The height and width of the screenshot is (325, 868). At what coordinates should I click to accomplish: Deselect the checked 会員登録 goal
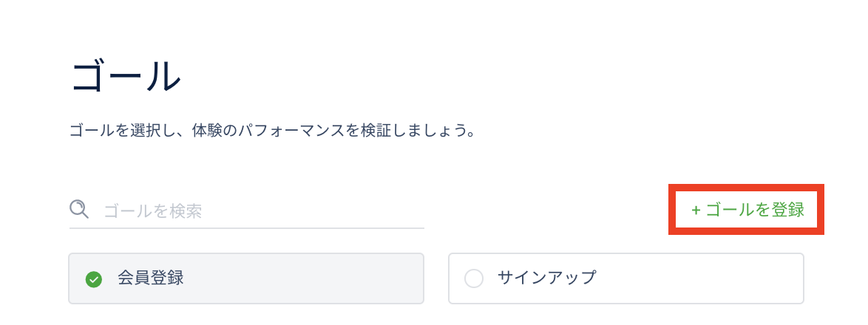[94, 279]
